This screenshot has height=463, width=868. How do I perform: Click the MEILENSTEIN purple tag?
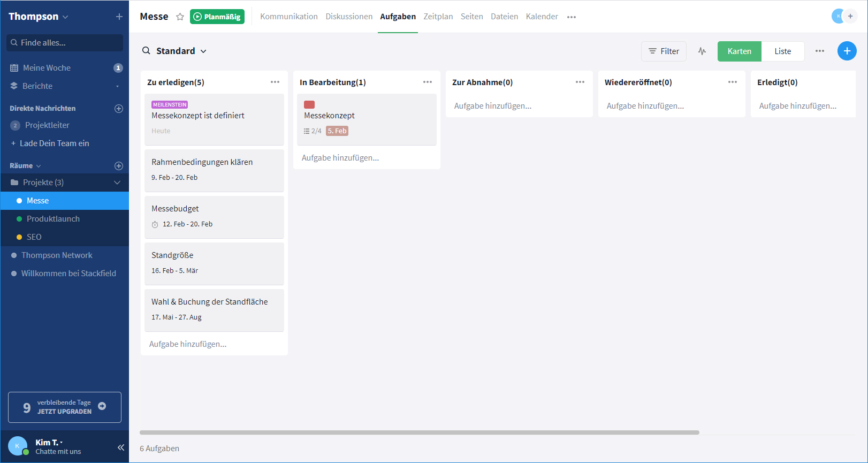coord(170,105)
